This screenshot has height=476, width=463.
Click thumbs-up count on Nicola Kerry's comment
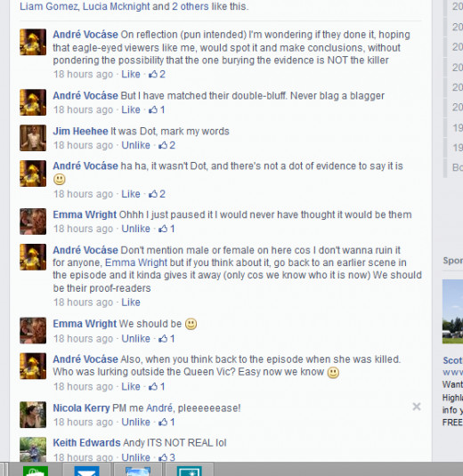167,423
